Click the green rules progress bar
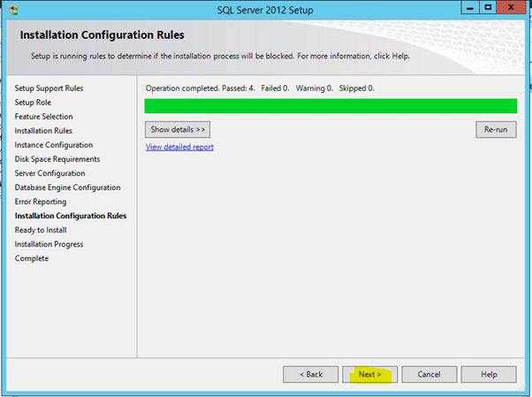Viewport: 532px width, 397px height. coord(331,106)
